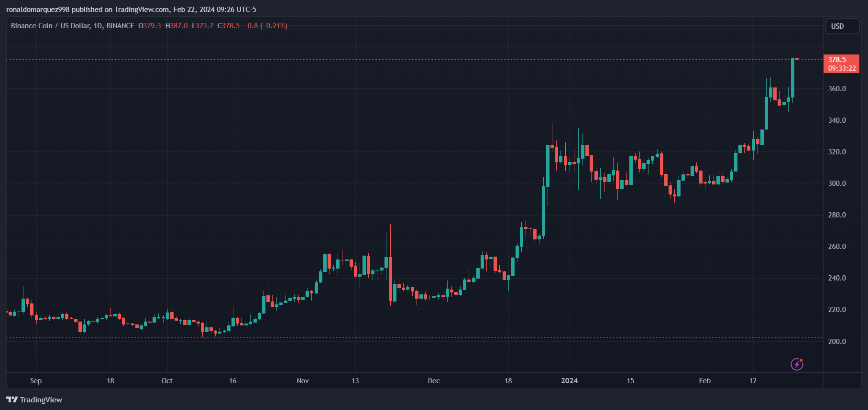Click the 12 date label on time axis

pos(753,381)
